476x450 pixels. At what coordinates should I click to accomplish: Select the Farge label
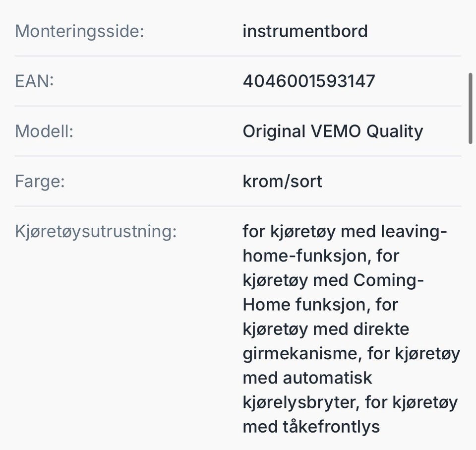pyautogui.click(x=40, y=182)
